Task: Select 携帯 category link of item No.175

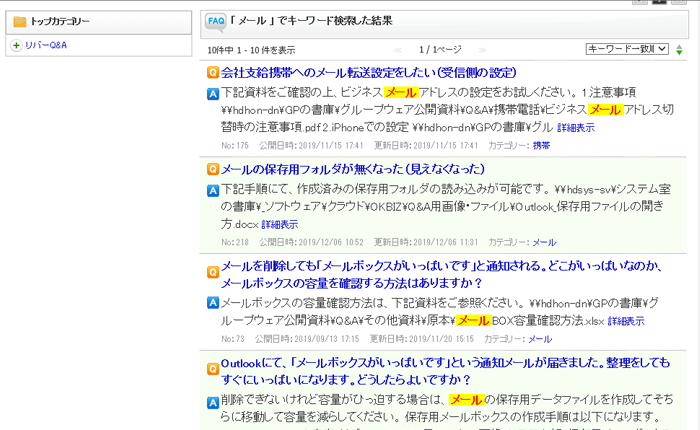Action: pos(541,146)
